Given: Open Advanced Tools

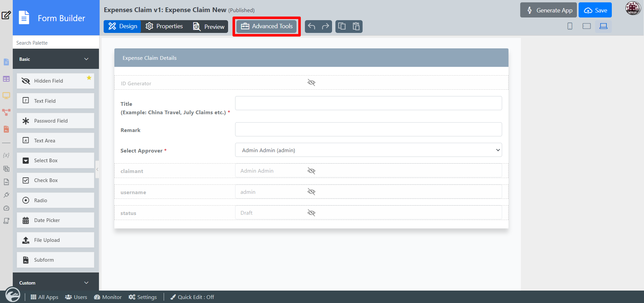Looking at the screenshot, I should [267, 26].
